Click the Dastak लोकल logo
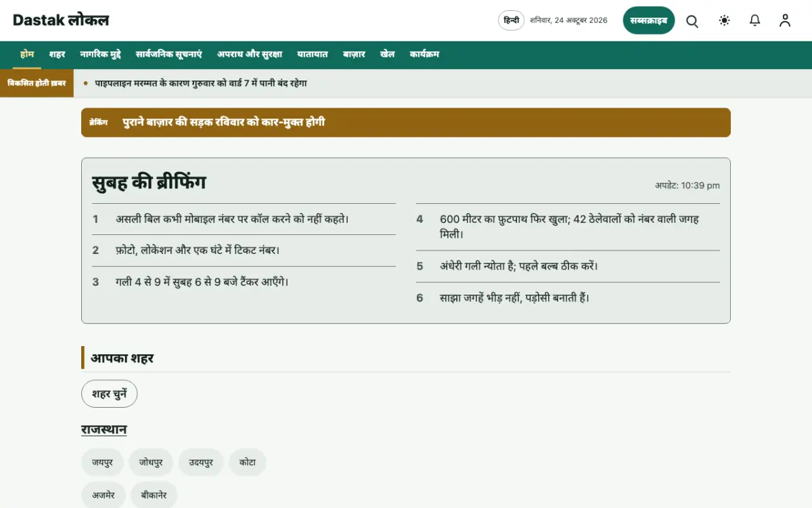 (x=61, y=20)
